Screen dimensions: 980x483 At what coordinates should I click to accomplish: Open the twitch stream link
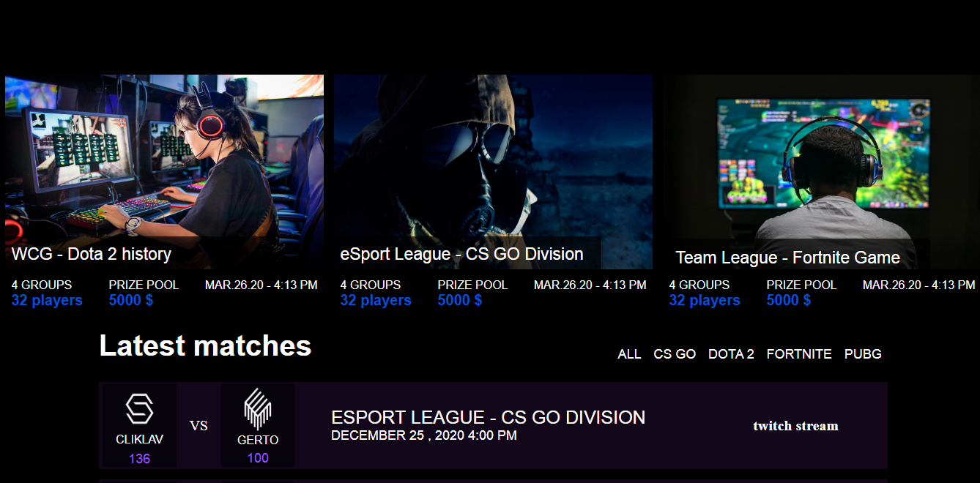tap(795, 426)
